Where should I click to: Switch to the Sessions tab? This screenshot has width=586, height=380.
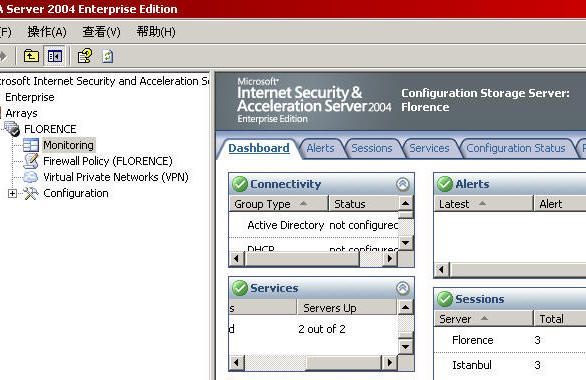pos(371,148)
